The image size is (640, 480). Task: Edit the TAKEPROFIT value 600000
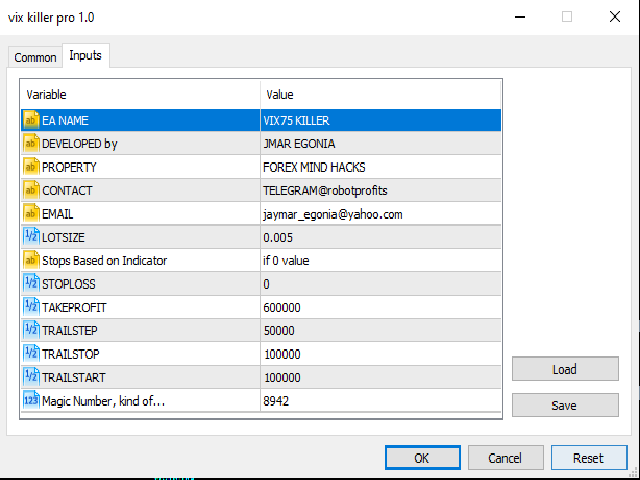pyautogui.click(x=380, y=307)
